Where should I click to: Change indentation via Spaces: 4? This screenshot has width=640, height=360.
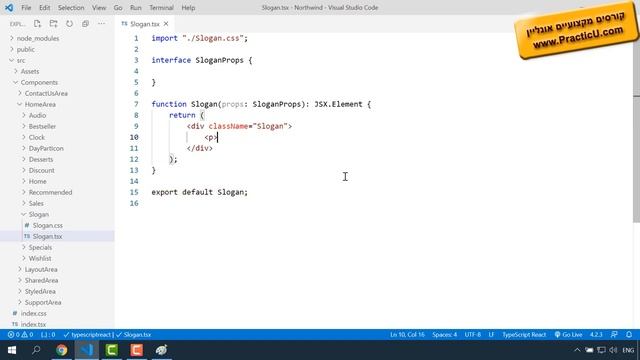[444, 335]
